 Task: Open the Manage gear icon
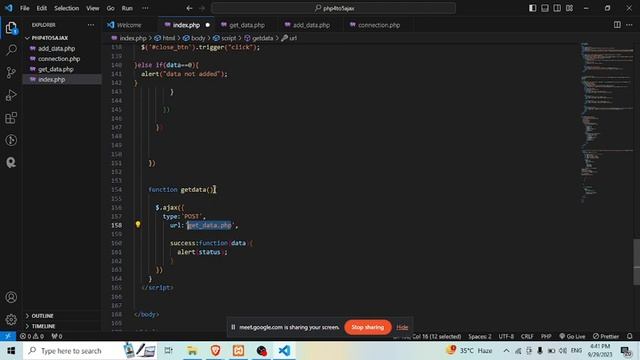[11, 319]
